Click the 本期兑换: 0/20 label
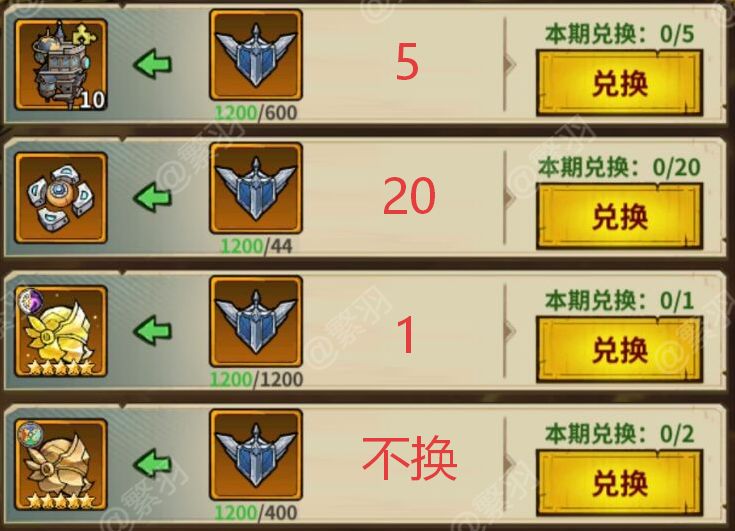Image resolution: width=735 pixels, height=531 pixels. click(x=619, y=167)
